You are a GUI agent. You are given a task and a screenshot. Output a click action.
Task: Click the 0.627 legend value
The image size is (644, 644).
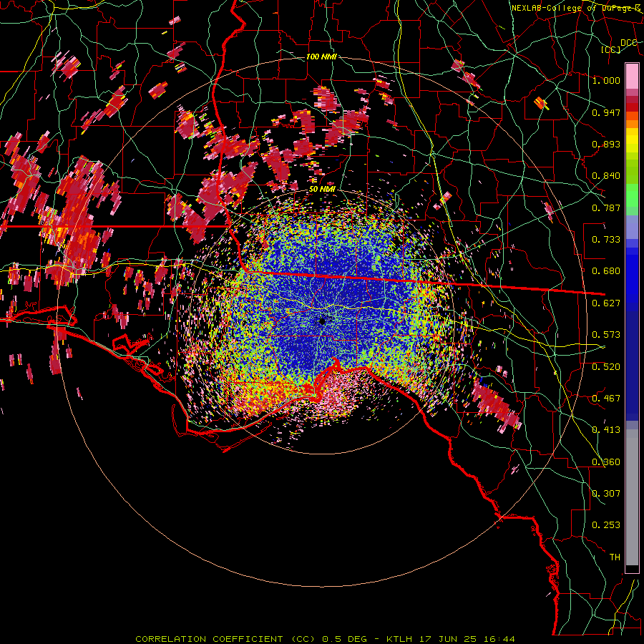pos(606,303)
